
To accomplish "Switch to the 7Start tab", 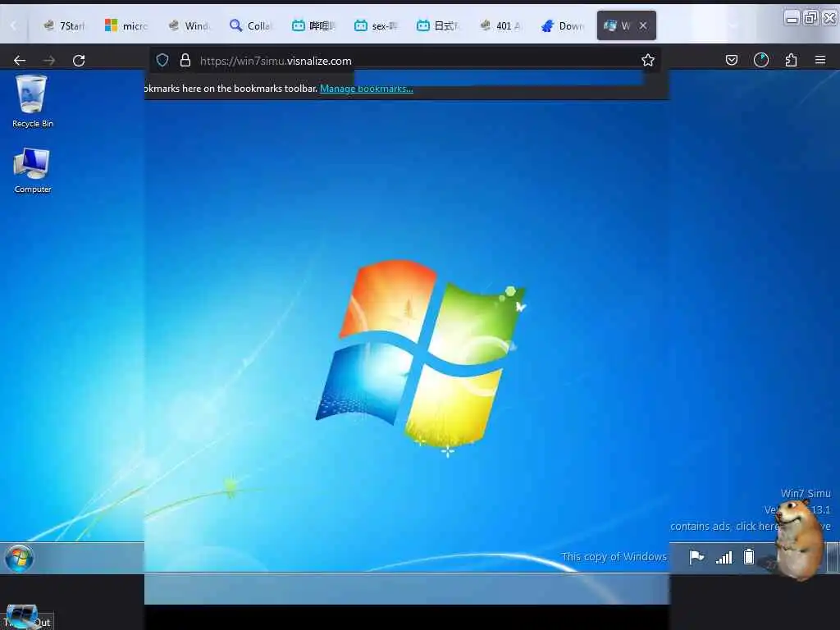I will 65,25.
